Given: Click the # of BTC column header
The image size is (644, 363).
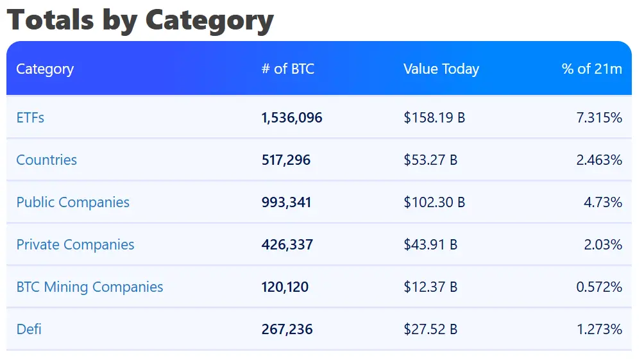Looking at the screenshot, I should 287,69.
